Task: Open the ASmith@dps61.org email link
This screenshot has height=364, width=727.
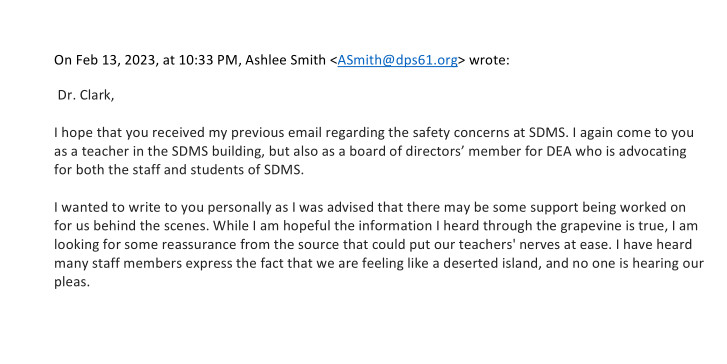Action: coord(397,60)
